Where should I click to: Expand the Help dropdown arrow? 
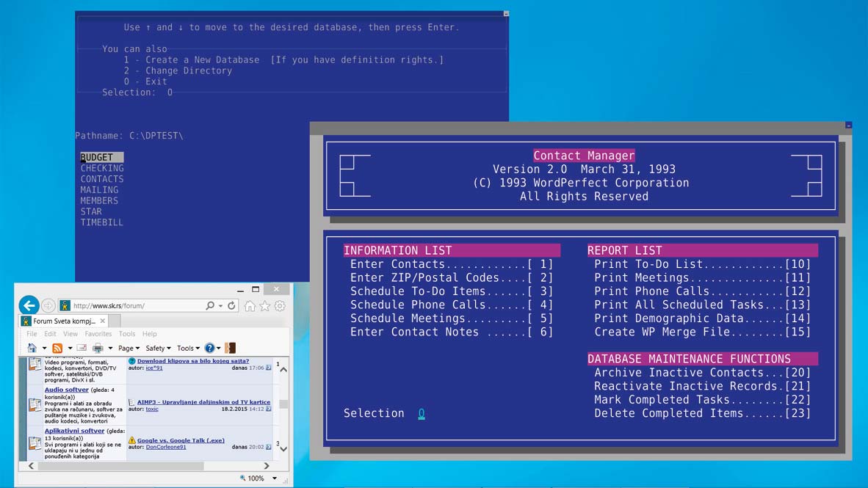tap(219, 348)
